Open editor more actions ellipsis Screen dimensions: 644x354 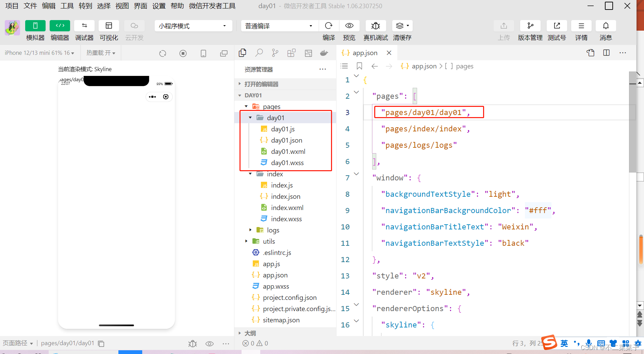tap(623, 53)
